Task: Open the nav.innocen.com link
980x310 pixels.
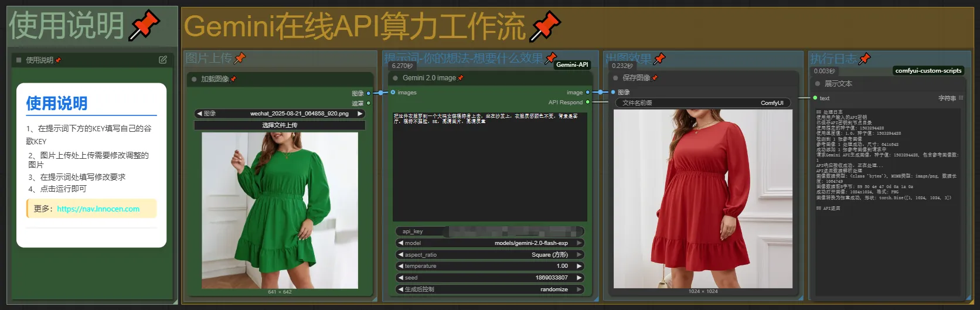Action: pos(98,209)
